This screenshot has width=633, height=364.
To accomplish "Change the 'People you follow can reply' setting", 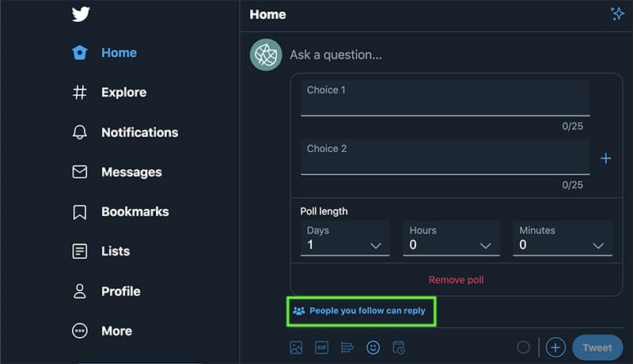I will (361, 311).
